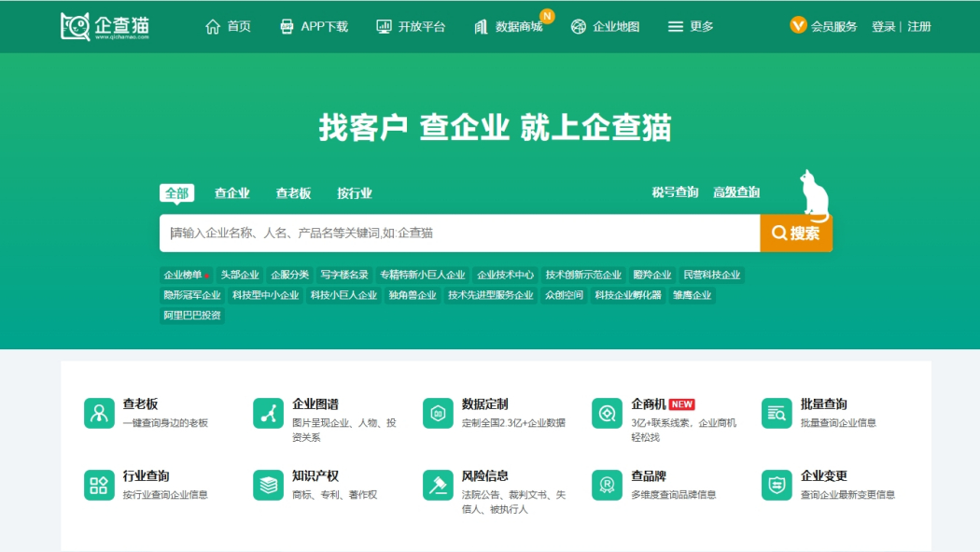
Task: Click the 查品牌 registered mark icon
Action: point(607,485)
